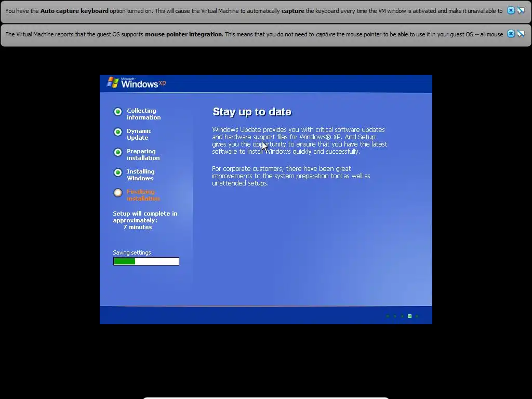The width and height of the screenshot is (532, 399).
Task: Click the "Stay up to date" heading
Action: click(252, 112)
